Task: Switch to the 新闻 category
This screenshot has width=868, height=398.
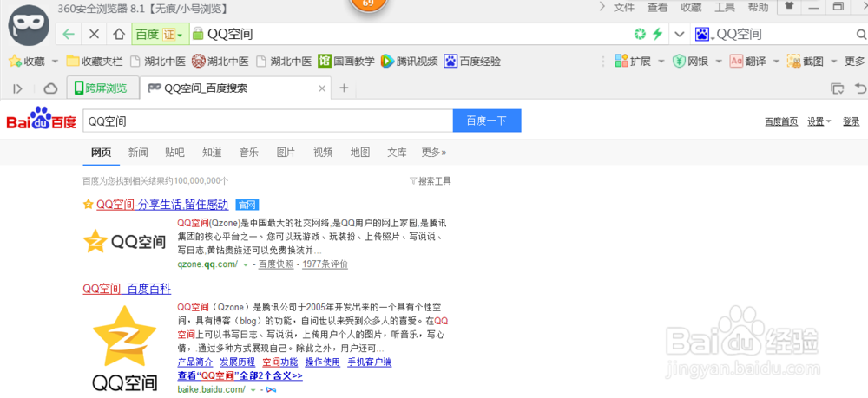Action: click(138, 152)
